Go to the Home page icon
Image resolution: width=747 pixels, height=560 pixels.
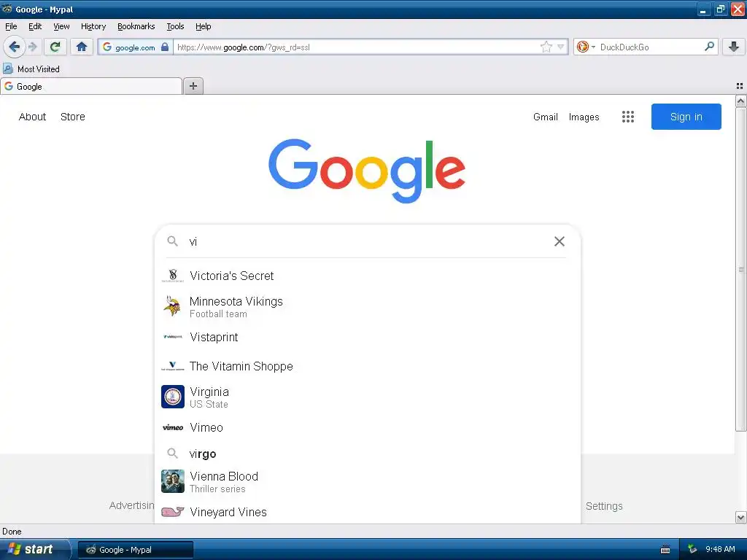click(82, 47)
